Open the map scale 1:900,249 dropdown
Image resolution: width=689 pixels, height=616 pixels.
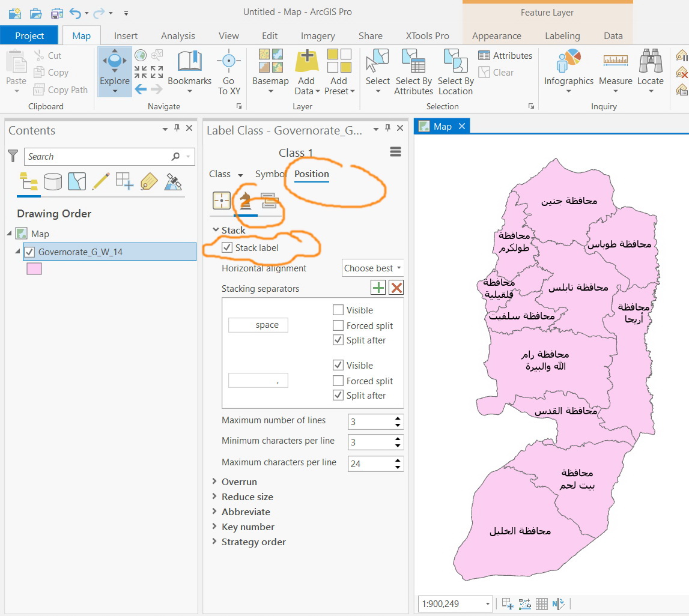point(487,604)
